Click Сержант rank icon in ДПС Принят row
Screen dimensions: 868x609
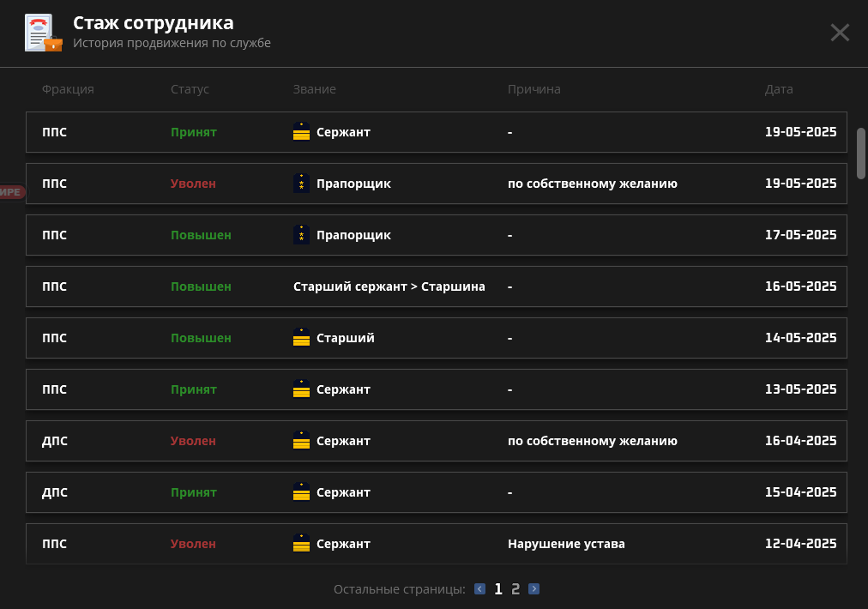301,492
